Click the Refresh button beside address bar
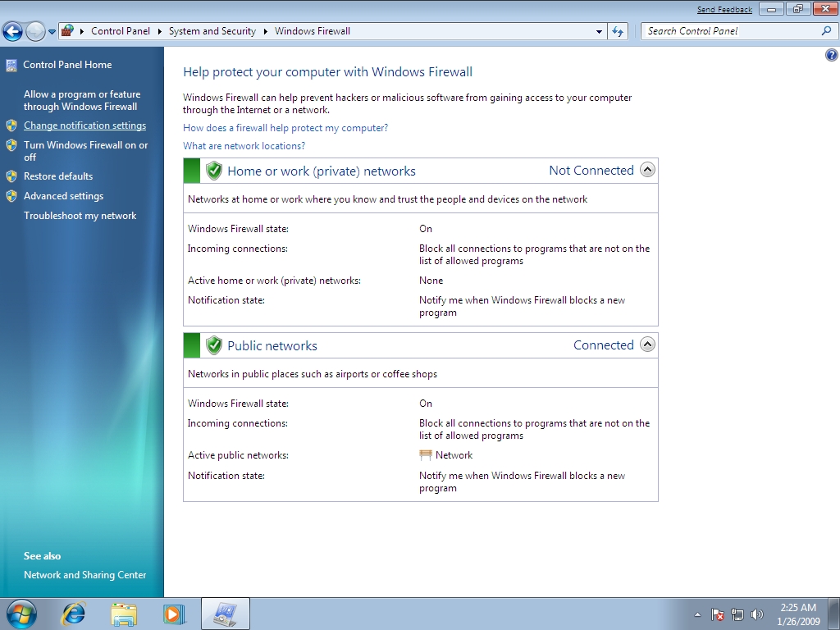 tap(619, 31)
